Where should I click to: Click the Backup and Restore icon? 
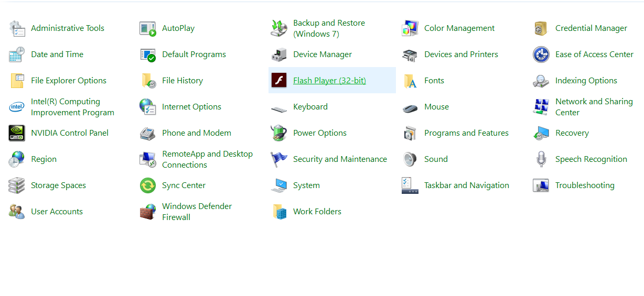pos(279,28)
